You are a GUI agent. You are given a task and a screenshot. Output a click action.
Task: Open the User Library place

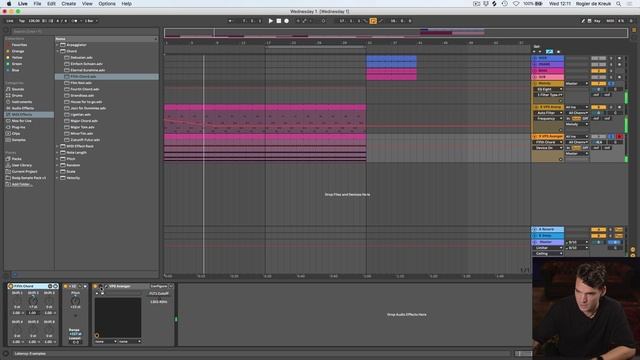click(21, 165)
